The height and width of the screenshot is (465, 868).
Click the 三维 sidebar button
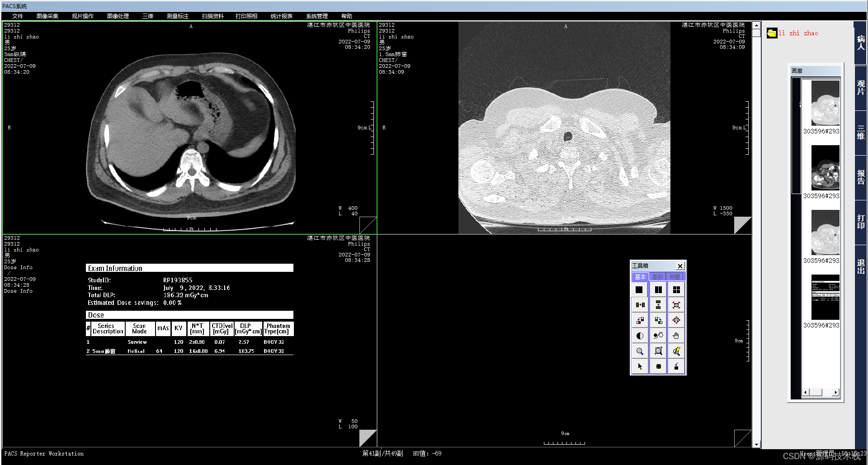861,133
